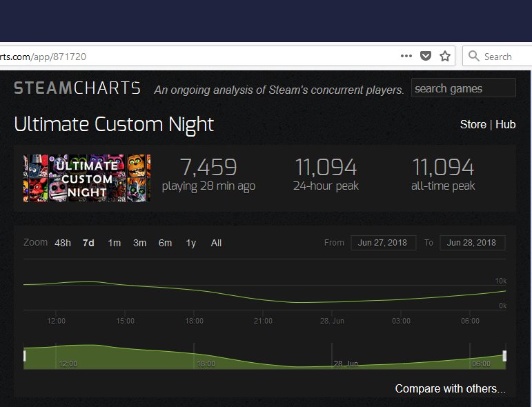Screen dimensions: 532x407
Task: Click the address bar URL
Action: pos(43,57)
